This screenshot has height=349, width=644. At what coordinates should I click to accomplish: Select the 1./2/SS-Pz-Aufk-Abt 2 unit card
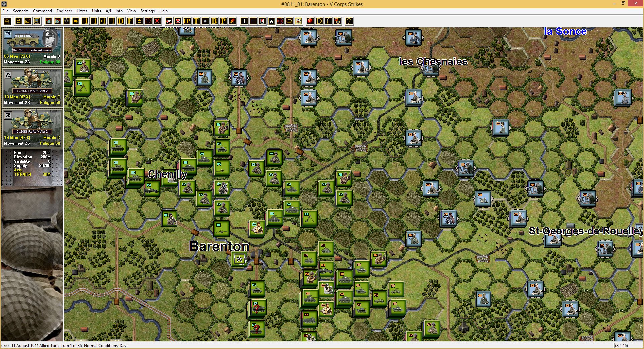tap(32, 88)
